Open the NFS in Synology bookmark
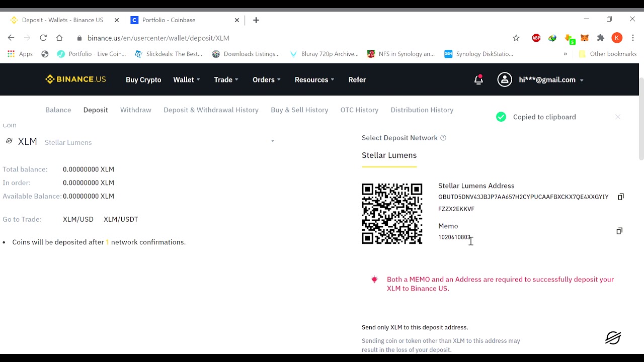 (x=401, y=54)
